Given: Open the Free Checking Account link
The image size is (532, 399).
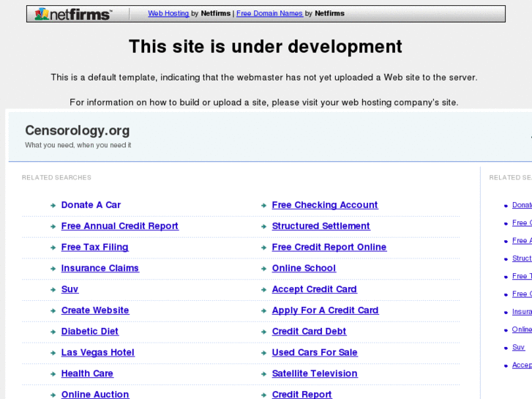Looking at the screenshot, I should 325,205.
